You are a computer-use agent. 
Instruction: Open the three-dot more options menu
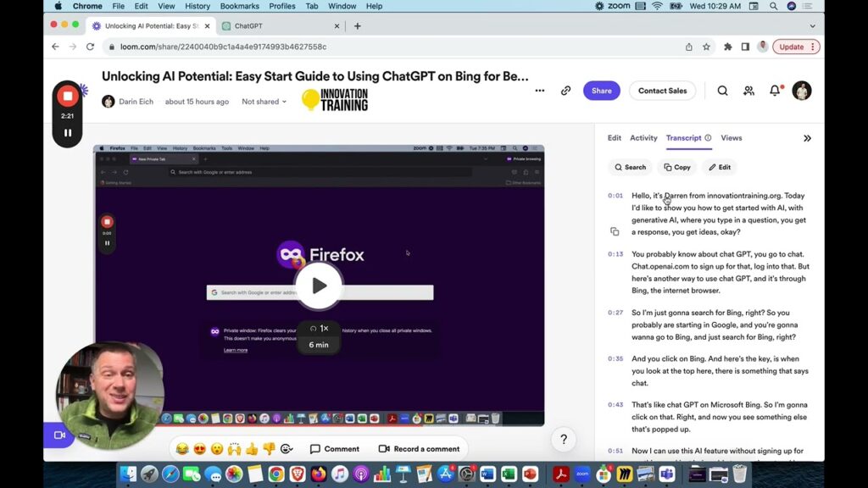[x=540, y=91]
